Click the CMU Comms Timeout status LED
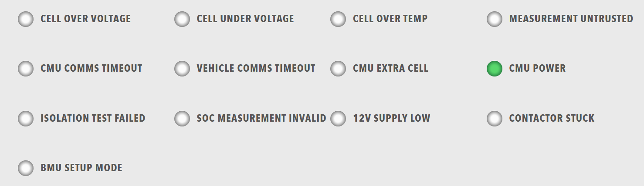Screen dimensions: 644x186 [26, 69]
